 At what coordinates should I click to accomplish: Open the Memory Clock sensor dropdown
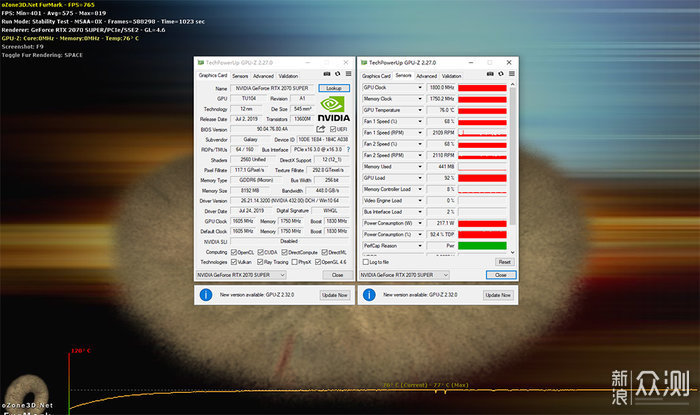(x=420, y=99)
